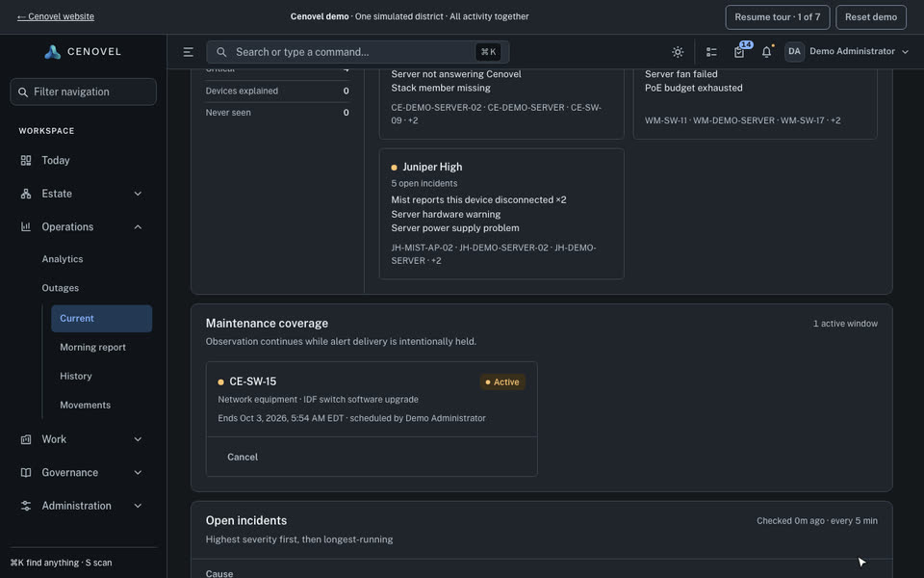Click the '1 active window' label
Viewport: 924px width, 578px height.
[845, 324]
